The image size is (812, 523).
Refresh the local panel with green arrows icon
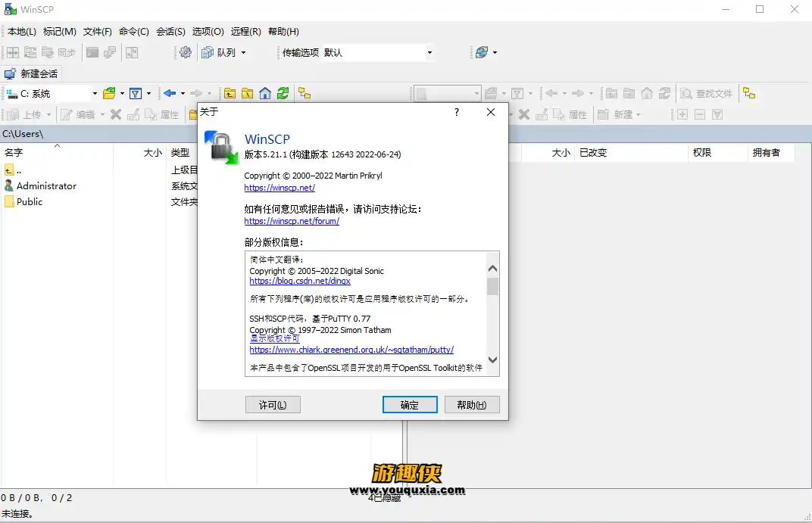coord(283,94)
